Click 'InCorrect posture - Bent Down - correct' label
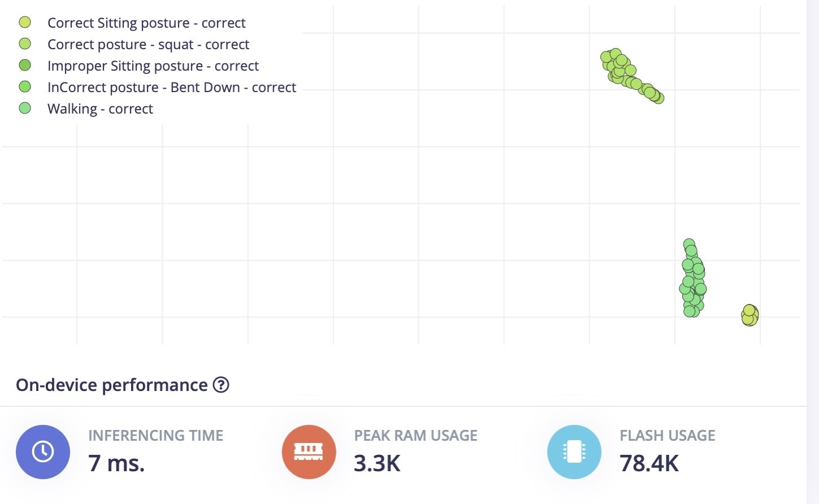819x504 pixels. click(x=172, y=88)
